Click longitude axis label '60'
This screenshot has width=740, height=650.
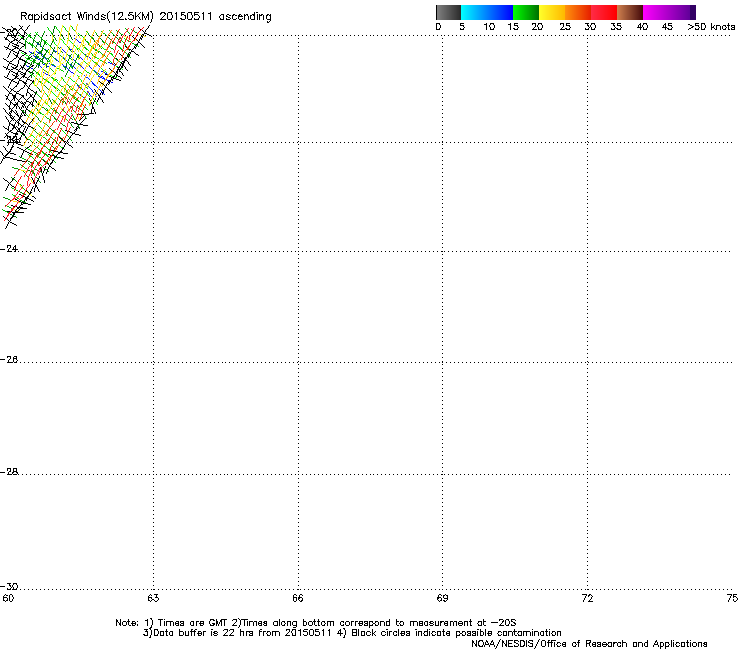click(x=8, y=599)
